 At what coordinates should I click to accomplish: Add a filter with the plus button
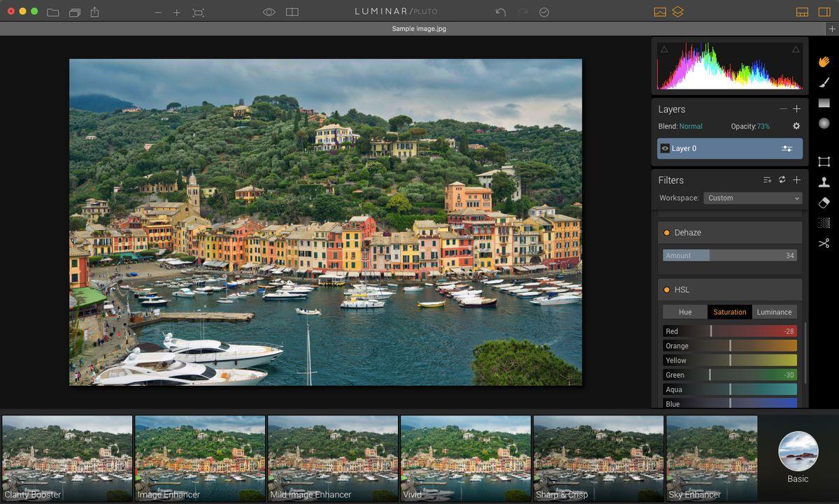click(x=796, y=180)
